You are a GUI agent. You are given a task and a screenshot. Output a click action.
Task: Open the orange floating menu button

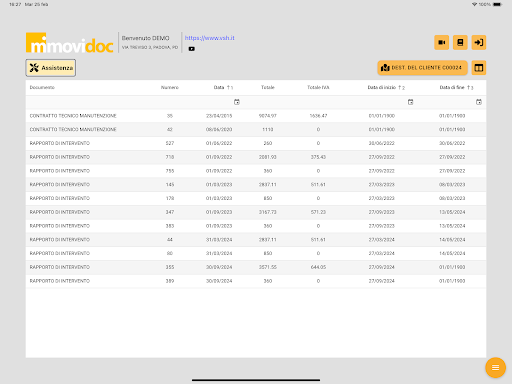click(495, 367)
